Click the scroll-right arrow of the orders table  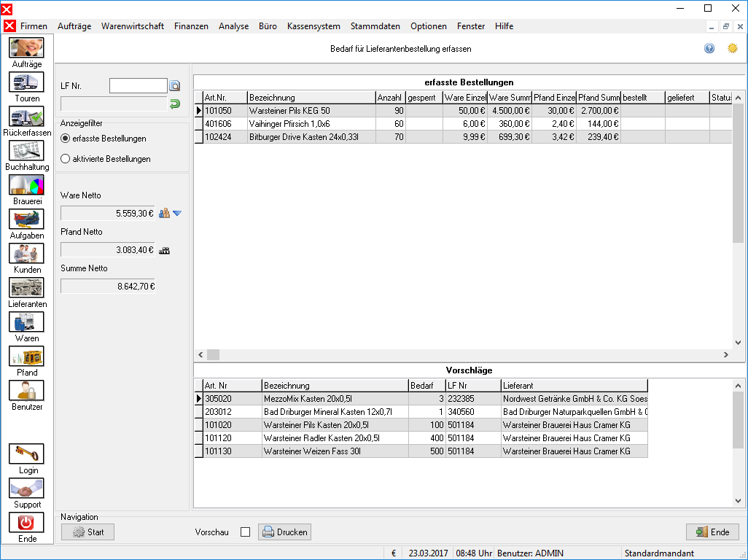(726, 355)
